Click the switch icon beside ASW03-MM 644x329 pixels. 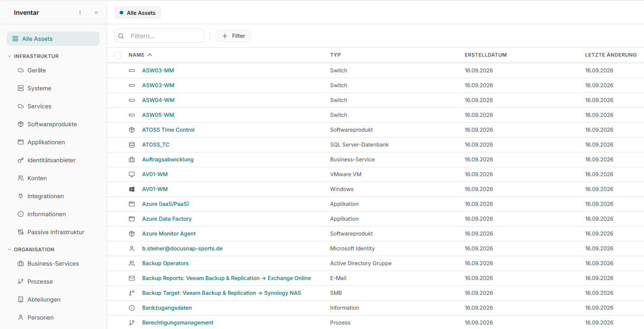tap(132, 71)
